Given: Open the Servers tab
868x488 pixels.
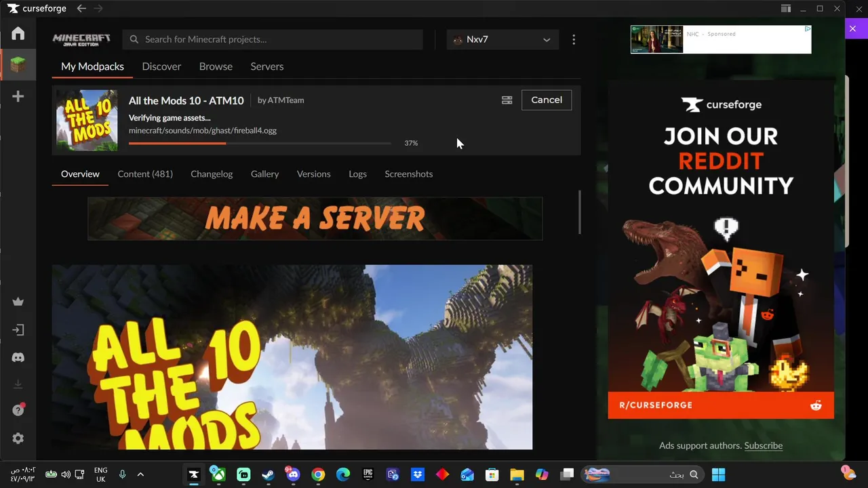Looking at the screenshot, I should click(267, 66).
